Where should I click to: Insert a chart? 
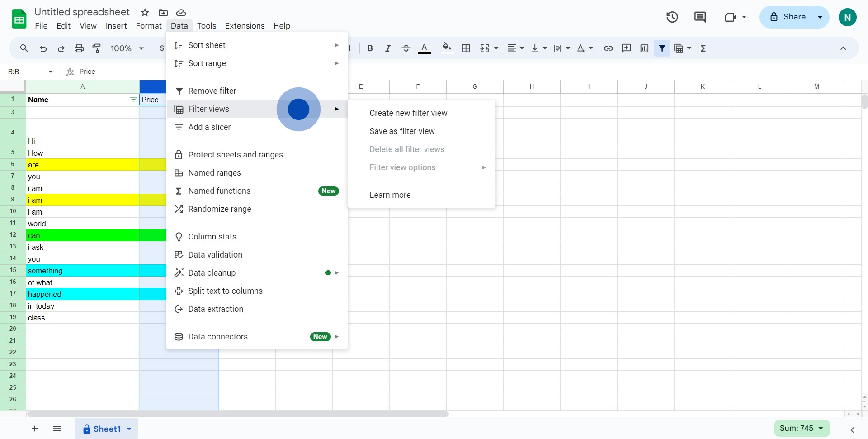[x=644, y=48]
